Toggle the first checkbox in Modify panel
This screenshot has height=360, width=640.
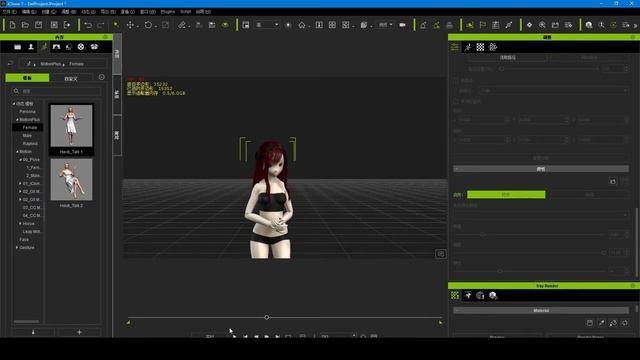point(456,80)
